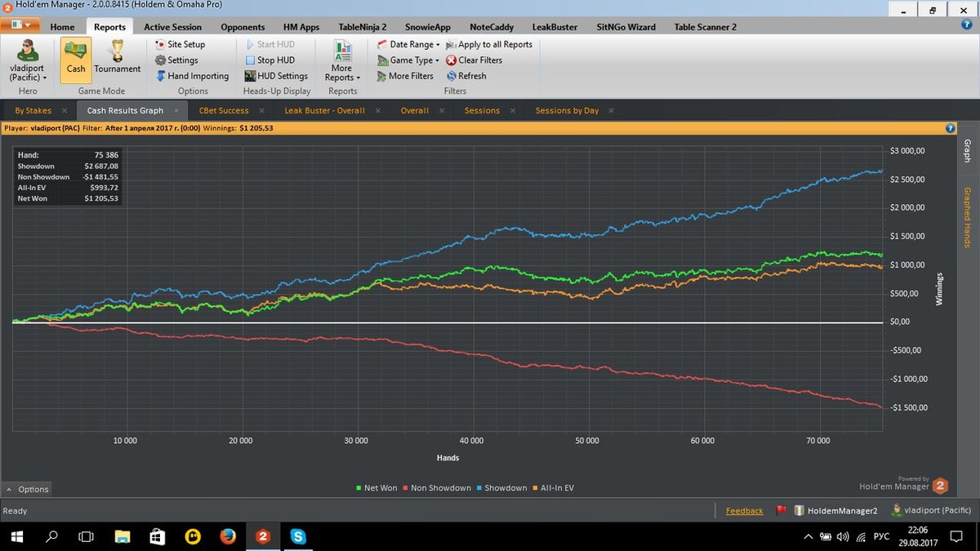The height and width of the screenshot is (551, 980).
Task: Open the TableNinja 2 tab
Action: (362, 27)
